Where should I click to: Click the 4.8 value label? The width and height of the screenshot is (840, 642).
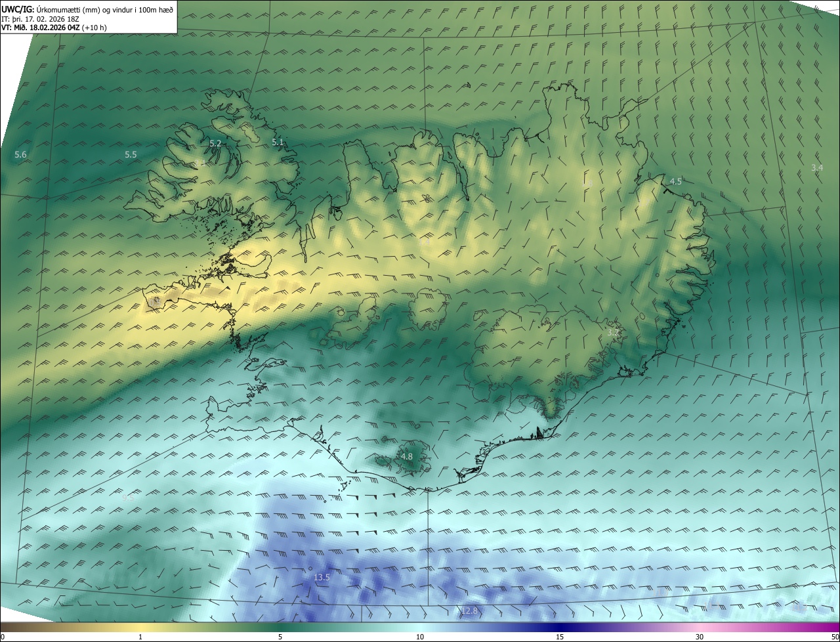pos(407,457)
